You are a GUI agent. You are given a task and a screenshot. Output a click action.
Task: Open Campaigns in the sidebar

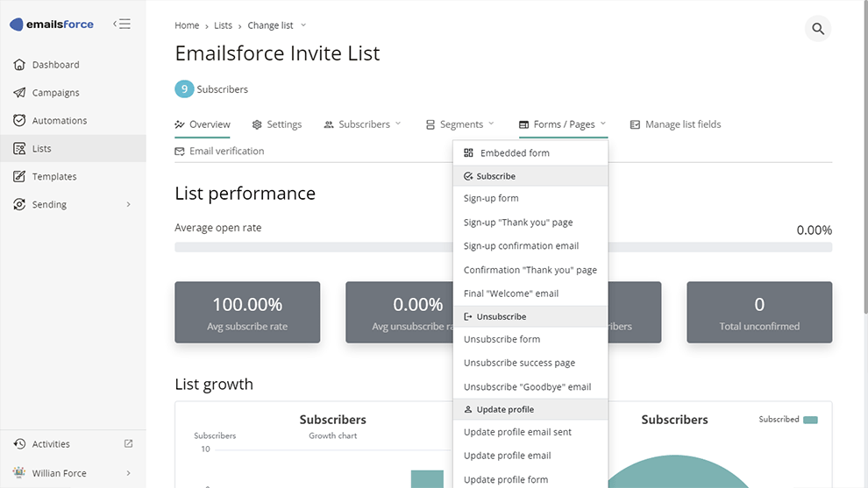(x=73, y=92)
